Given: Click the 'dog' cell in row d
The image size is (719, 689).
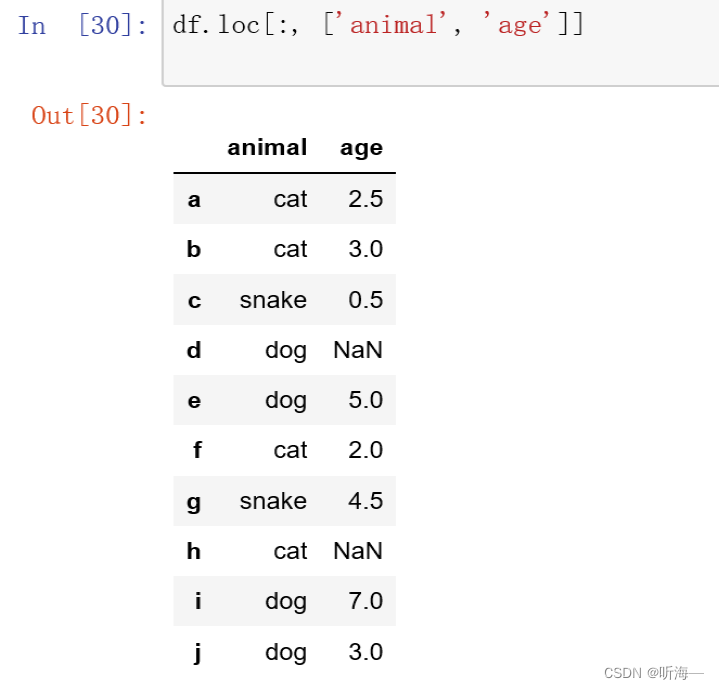Looking at the screenshot, I should [x=286, y=351].
